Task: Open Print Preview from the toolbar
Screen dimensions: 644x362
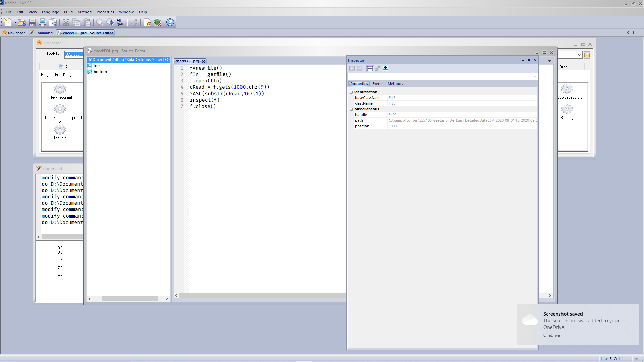Action: click(53, 22)
